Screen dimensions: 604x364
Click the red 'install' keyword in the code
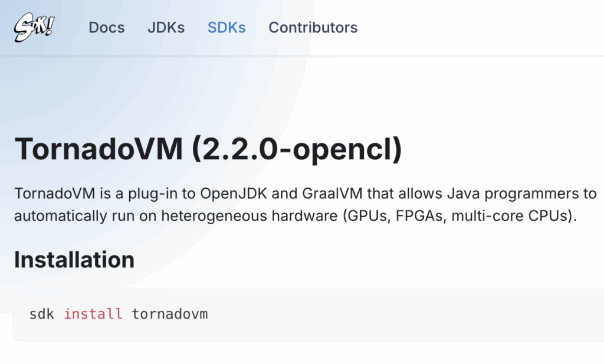coord(93,314)
